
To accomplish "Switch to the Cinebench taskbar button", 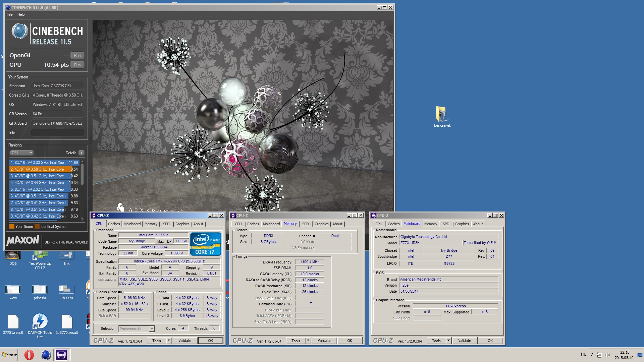I will click(x=46, y=355).
